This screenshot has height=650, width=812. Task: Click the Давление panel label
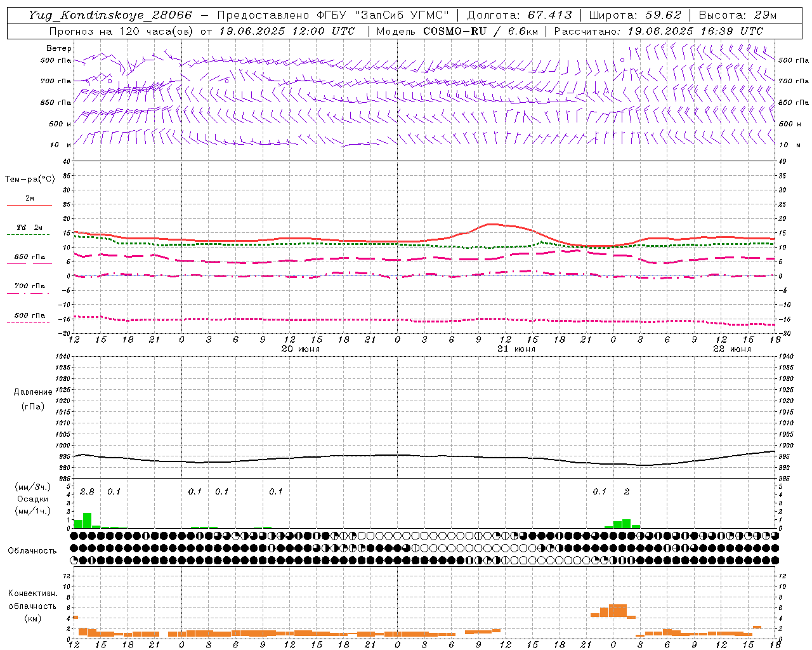(33, 392)
